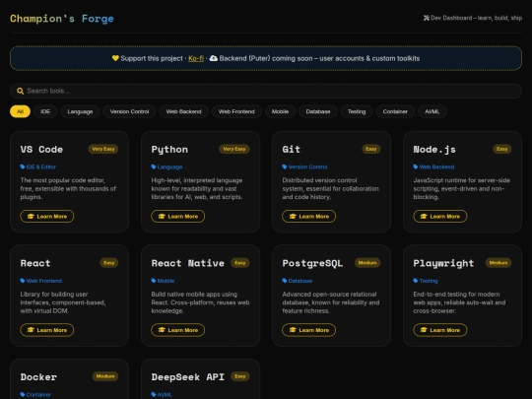The width and height of the screenshot is (532, 399).
Task: Show only AI/ML tools
Action: coord(432,111)
